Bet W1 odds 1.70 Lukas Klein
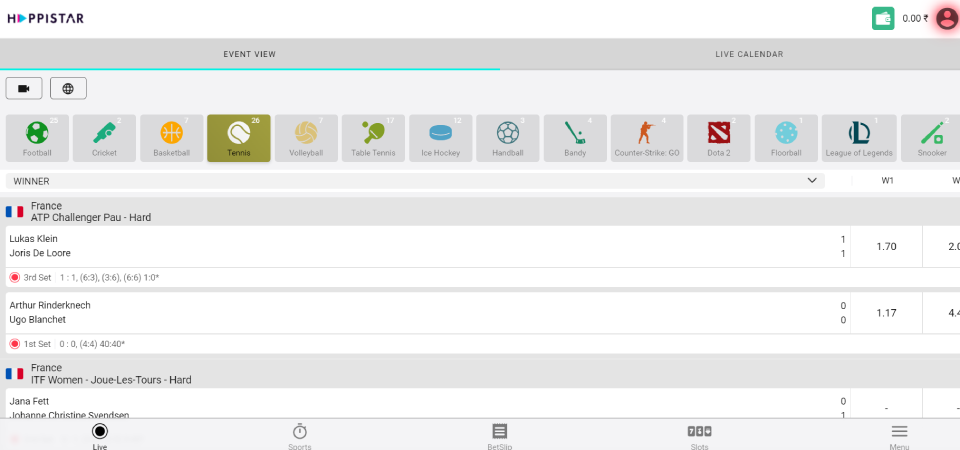The width and height of the screenshot is (960, 450). tap(887, 247)
